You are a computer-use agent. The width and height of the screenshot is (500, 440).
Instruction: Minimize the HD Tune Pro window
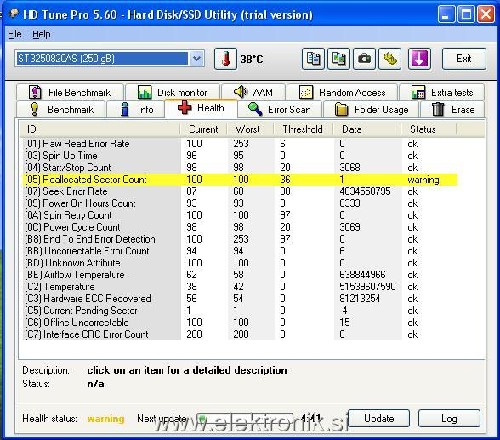(446, 15)
